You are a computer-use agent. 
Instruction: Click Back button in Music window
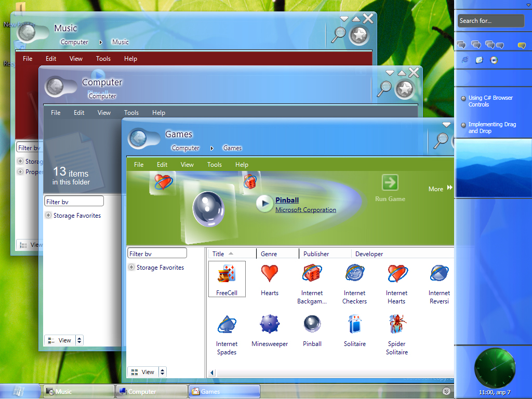click(x=26, y=33)
